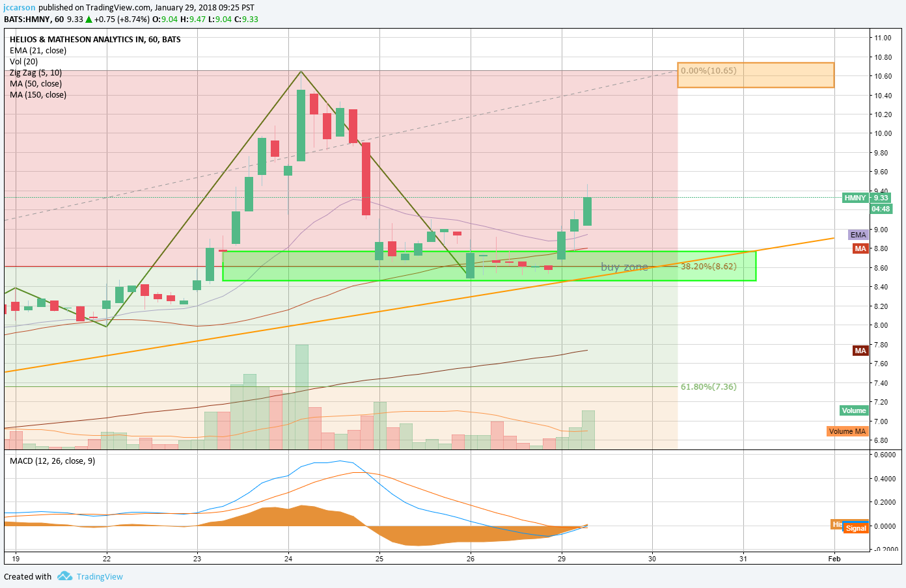
Task: Click the MACD (12, 26, close, 9) label
Action: 52,461
